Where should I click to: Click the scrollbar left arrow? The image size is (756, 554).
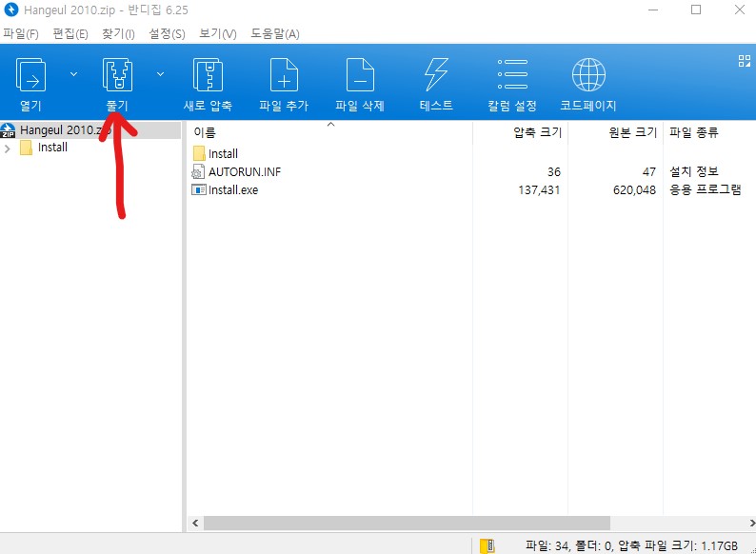click(195, 524)
